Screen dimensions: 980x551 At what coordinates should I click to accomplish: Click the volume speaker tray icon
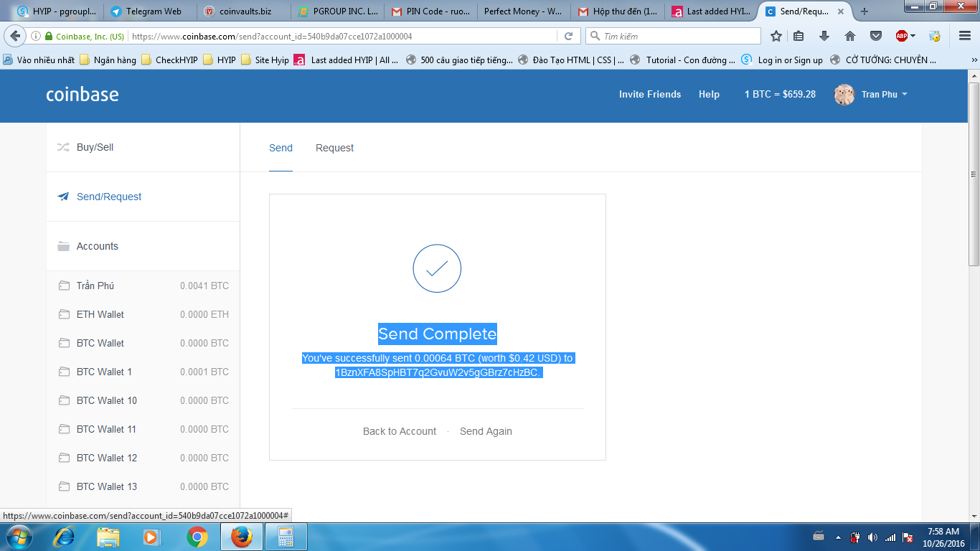872,537
